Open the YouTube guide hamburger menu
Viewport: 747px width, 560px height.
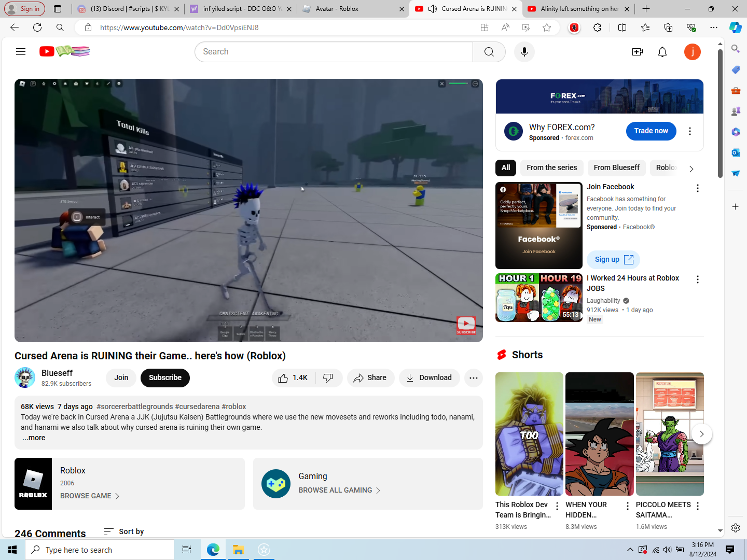(21, 51)
